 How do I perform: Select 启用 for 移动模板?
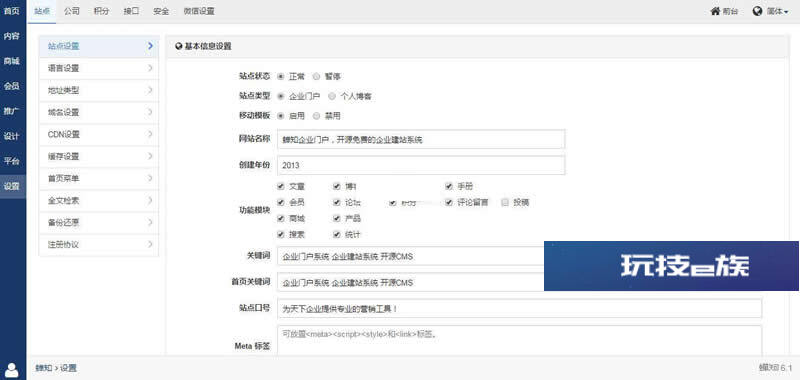[x=281, y=116]
